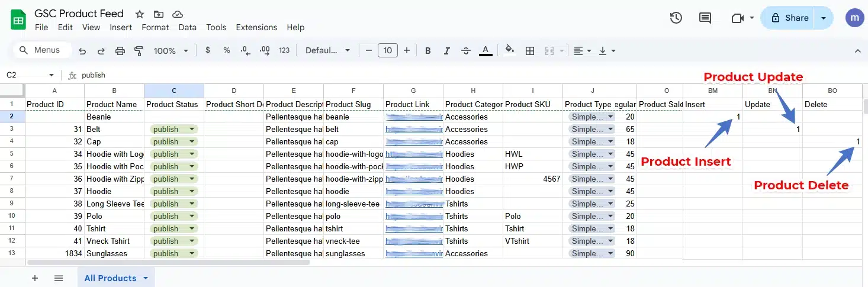Open the Extensions menu
The width and height of the screenshot is (868, 287).
pos(256,27)
